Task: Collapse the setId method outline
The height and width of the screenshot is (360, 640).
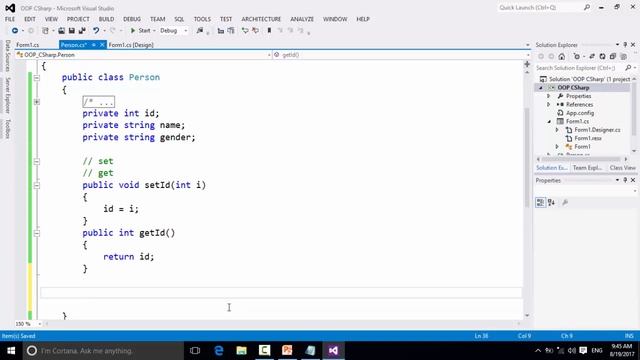Action: point(37,185)
